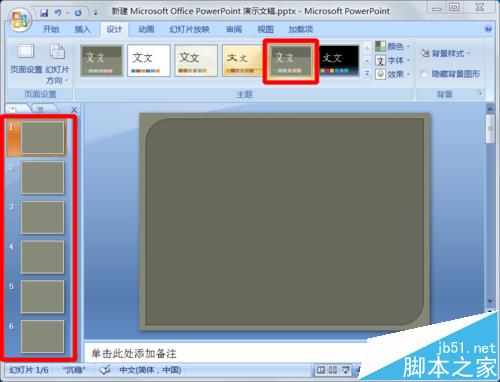500x382 pixels.
Task: Open the 颜色 theme colors dropdown
Action: (x=392, y=46)
